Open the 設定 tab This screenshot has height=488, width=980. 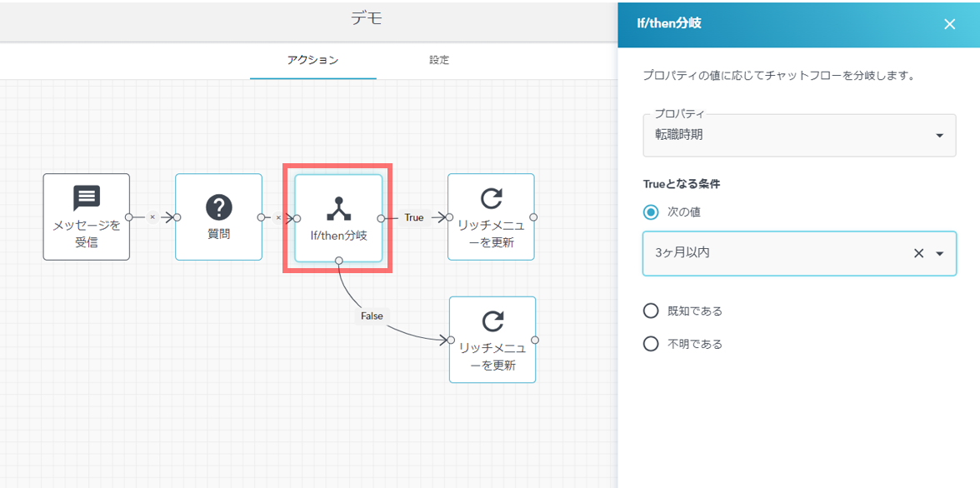pyautogui.click(x=439, y=60)
